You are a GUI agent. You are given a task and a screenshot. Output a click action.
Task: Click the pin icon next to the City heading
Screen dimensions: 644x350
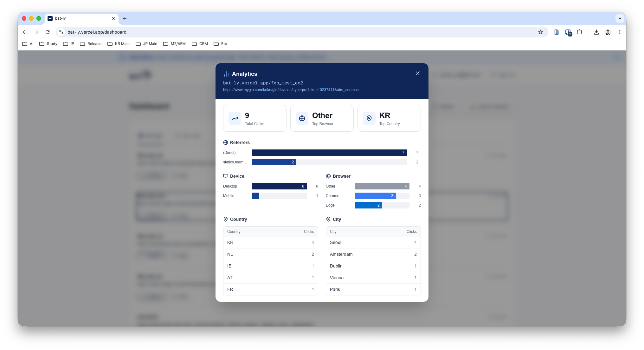(x=328, y=219)
